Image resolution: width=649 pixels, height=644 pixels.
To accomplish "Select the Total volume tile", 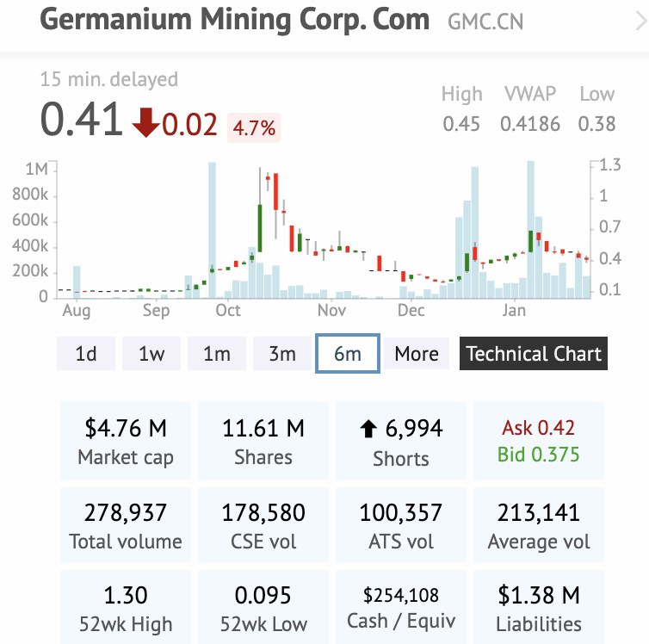I will (x=126, y=526).
